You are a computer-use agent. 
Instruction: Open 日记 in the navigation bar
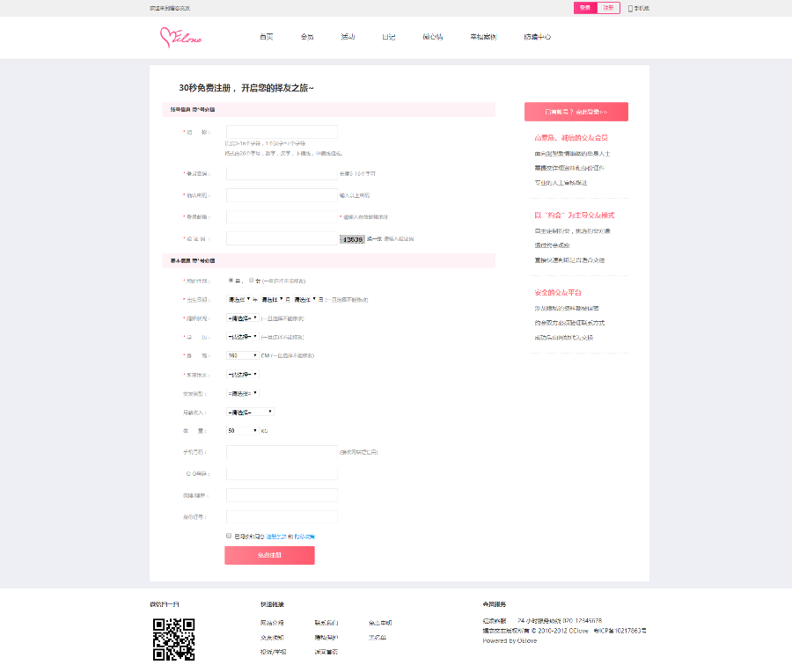point(388,37)
